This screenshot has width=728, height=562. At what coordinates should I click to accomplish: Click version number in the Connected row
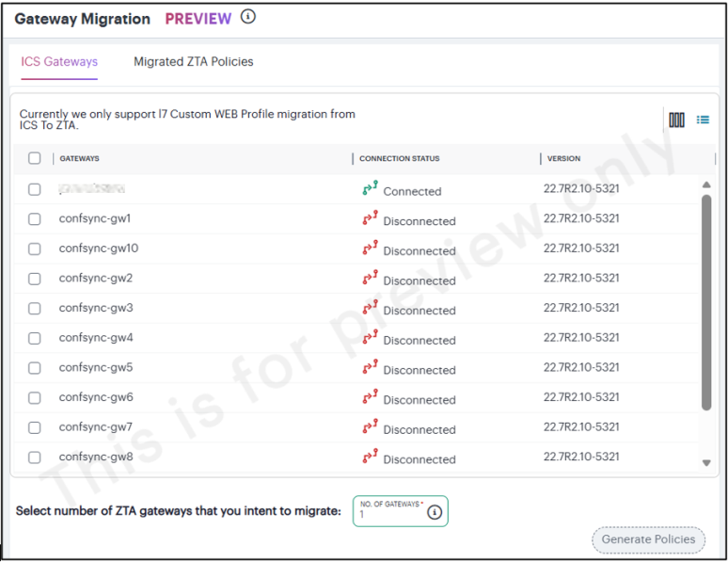[x=581, y=188]
